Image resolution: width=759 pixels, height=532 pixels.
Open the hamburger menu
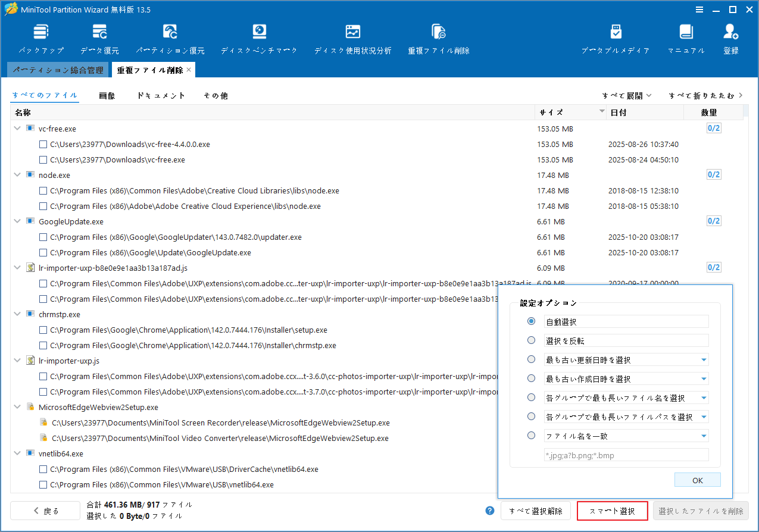699,10
